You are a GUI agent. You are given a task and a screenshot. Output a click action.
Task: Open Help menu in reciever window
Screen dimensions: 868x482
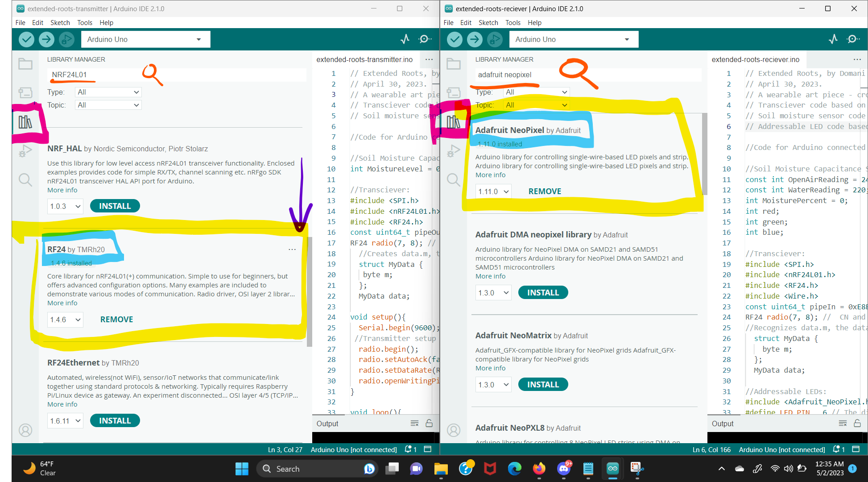(x=534, y=22)
